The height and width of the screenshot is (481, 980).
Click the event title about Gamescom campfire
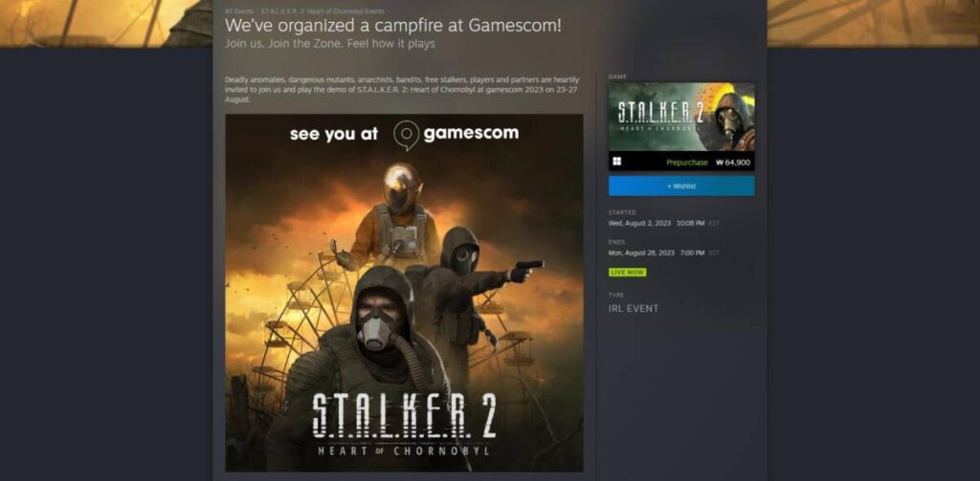393,26
